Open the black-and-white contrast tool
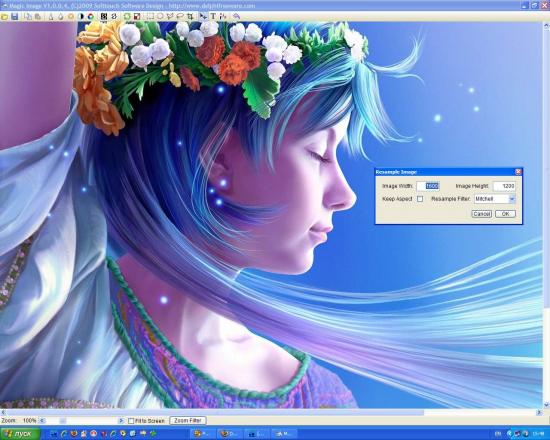This screenshot has width=550, height=440. pyautogui.click(x=81, y=16)
